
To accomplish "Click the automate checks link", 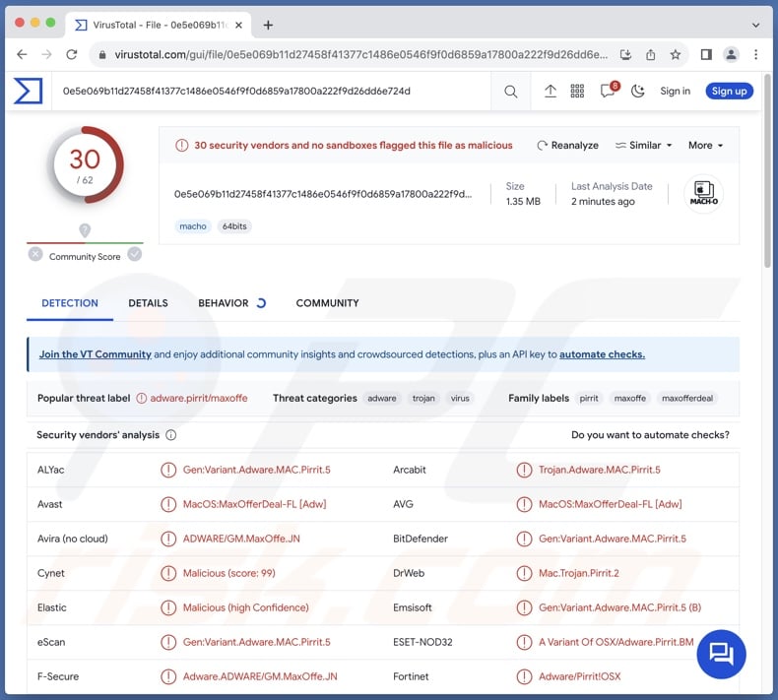I will (602, 354).
